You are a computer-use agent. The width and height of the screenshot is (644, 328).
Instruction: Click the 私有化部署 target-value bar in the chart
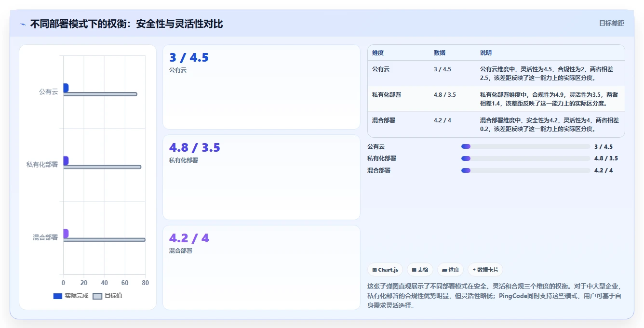[102, 167]
